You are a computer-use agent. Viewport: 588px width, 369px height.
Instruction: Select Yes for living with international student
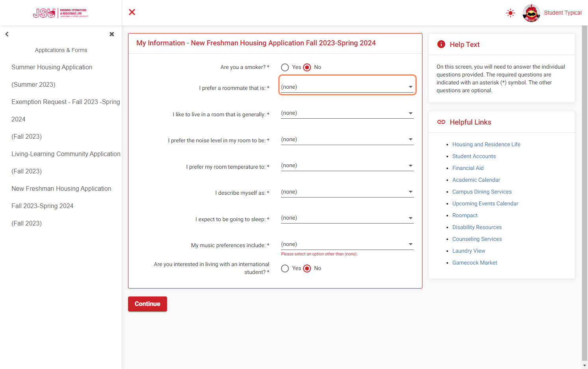tap(285, 268)
